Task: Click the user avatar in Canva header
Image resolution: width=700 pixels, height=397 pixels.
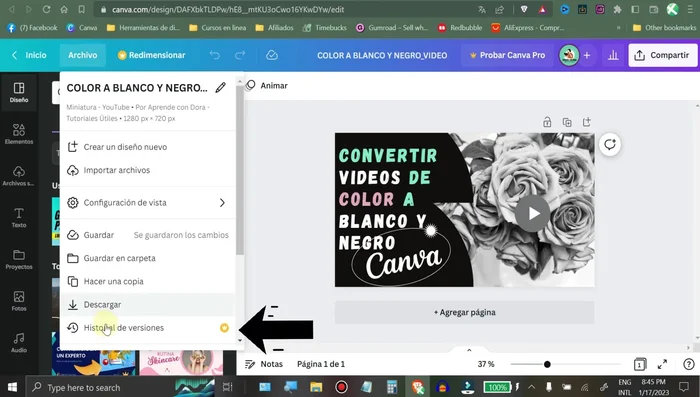Action: pyautogui.click(x=569, y=55)
